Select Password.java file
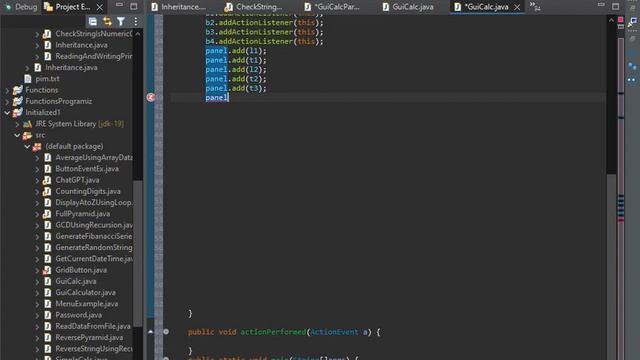Viewport: 640px width, 360px height. tap(78, 315)
